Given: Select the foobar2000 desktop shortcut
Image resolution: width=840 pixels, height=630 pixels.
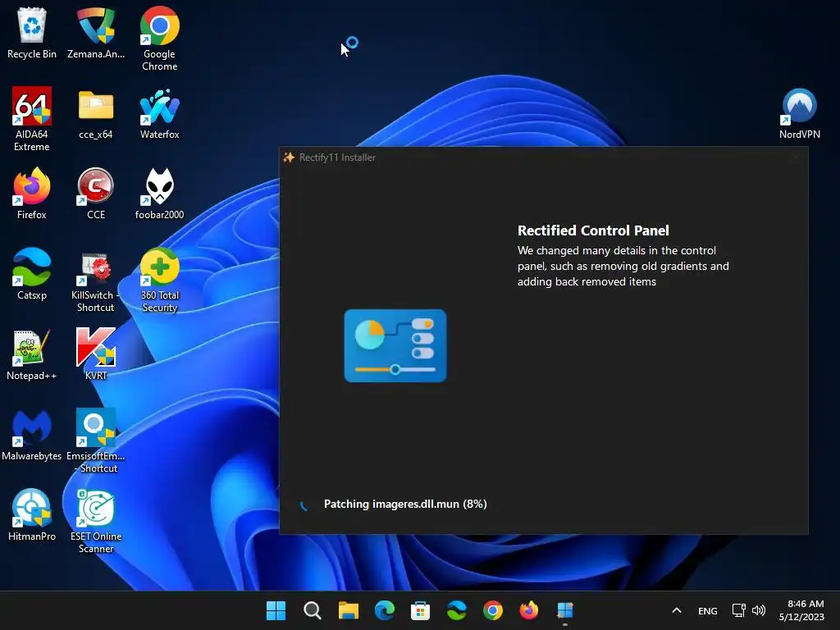Looking at the screenshot, I should coord(160,194).
